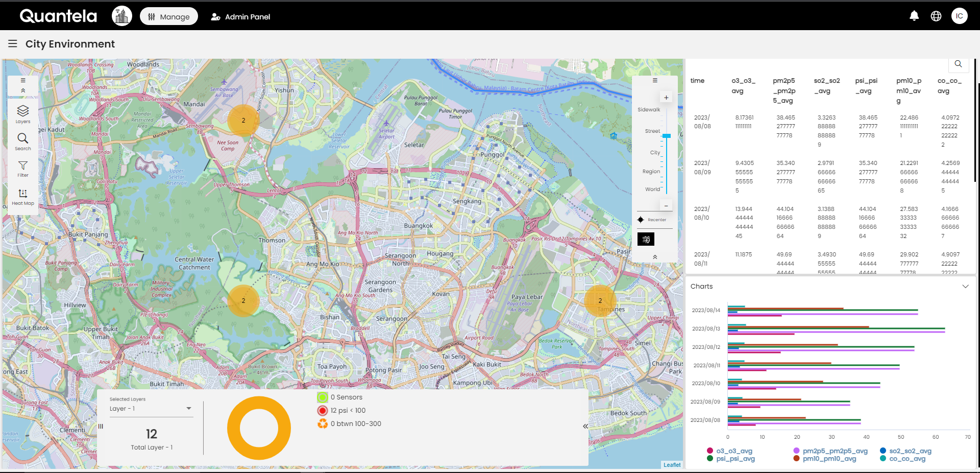
Task: Click the psi_psi_avg column header
Action: click(x=866, y=86)
